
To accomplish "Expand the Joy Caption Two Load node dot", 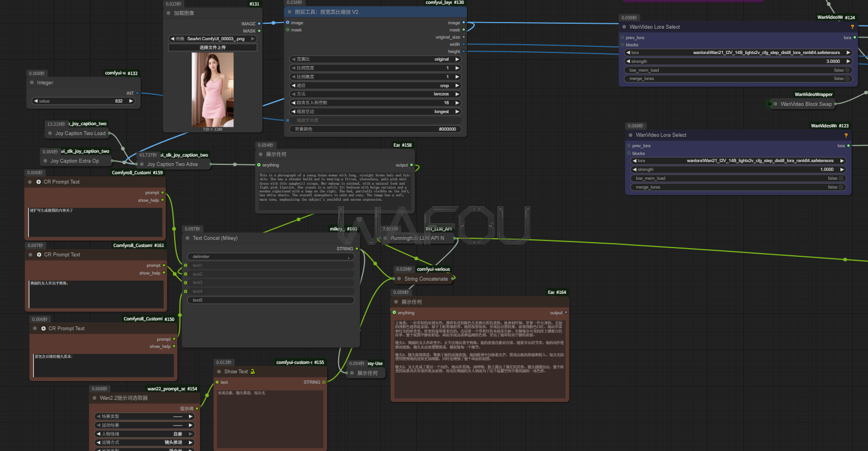I will point(50,133).
